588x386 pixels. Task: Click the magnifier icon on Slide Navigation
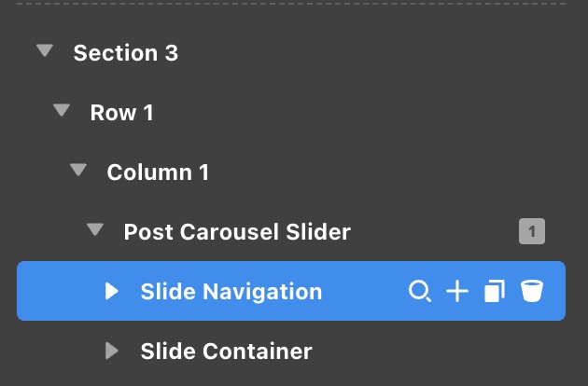coord(420,292)
